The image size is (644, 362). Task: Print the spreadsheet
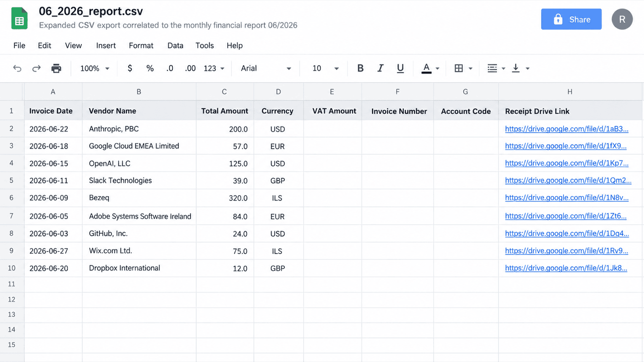coord(56,68)
